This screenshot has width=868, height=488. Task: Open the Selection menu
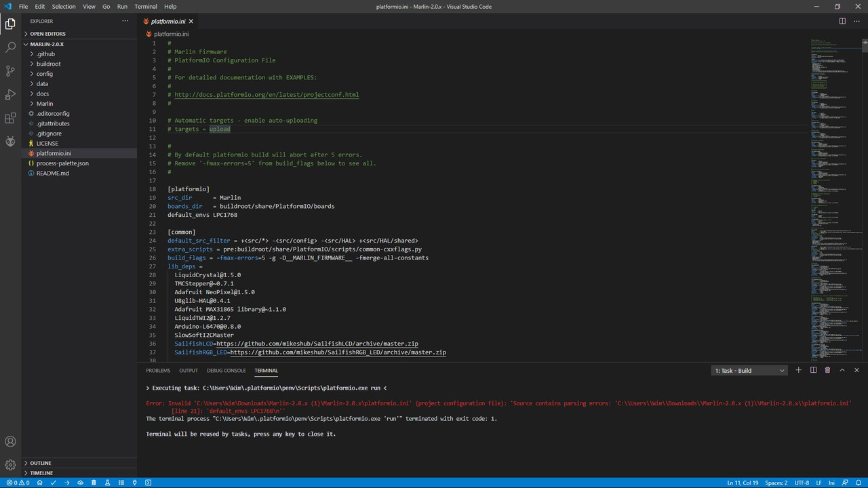(x=64, y=6)
